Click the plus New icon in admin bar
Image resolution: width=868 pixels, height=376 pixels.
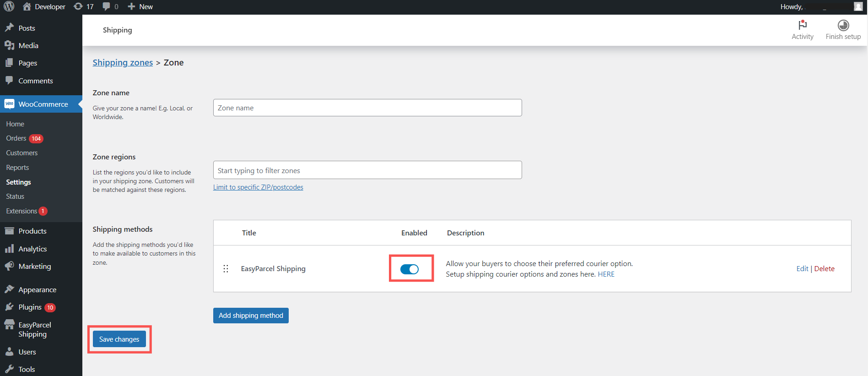coord(131,6)
